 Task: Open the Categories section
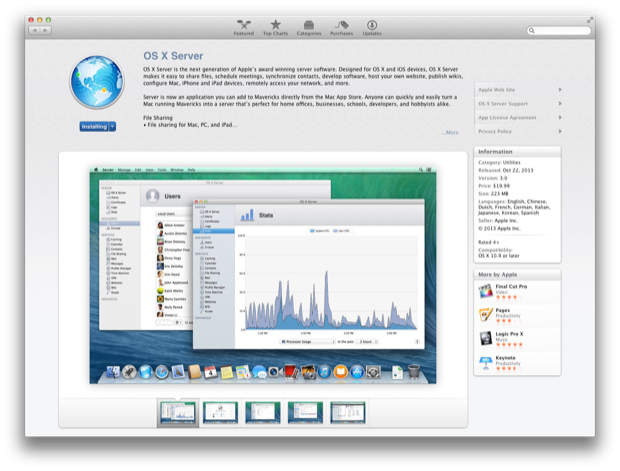tap(309, 28)
